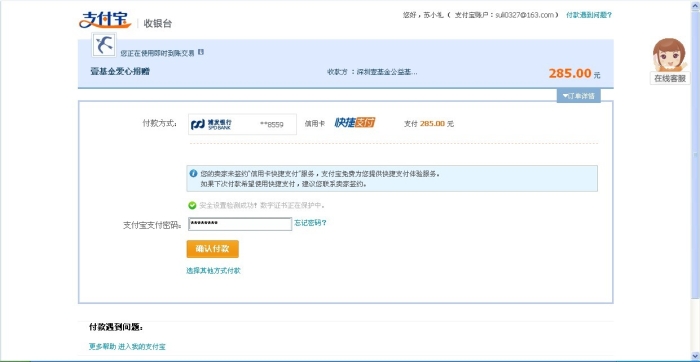The width and height of the screenshot is (700, 362).
Task: Open the 忘记密码? forgot password link
Action: click(310, 223)
